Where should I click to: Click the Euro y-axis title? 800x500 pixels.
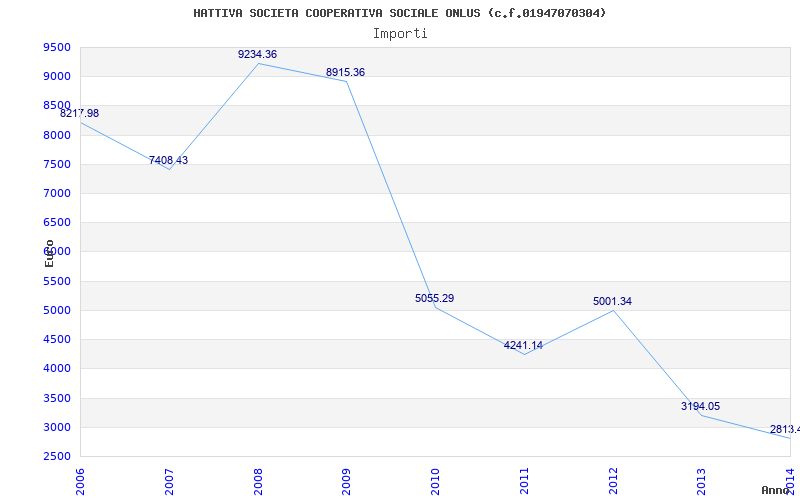(49, 253)
